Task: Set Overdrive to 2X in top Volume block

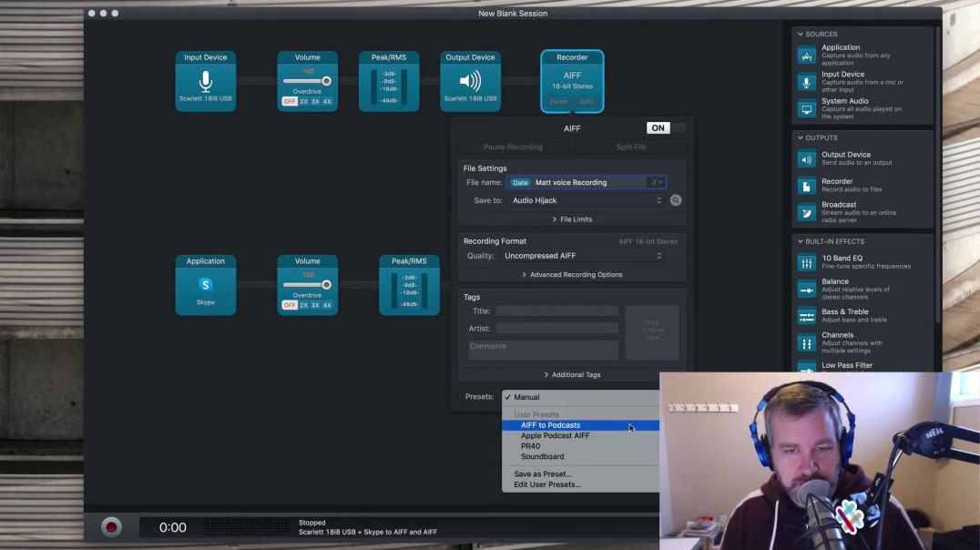Action: pos(304,101)
